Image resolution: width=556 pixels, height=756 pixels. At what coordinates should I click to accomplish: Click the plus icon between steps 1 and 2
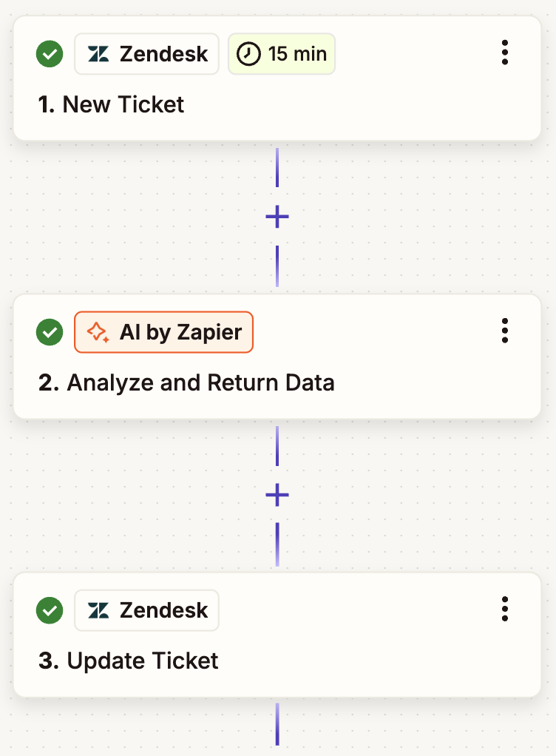click(277, 216)
